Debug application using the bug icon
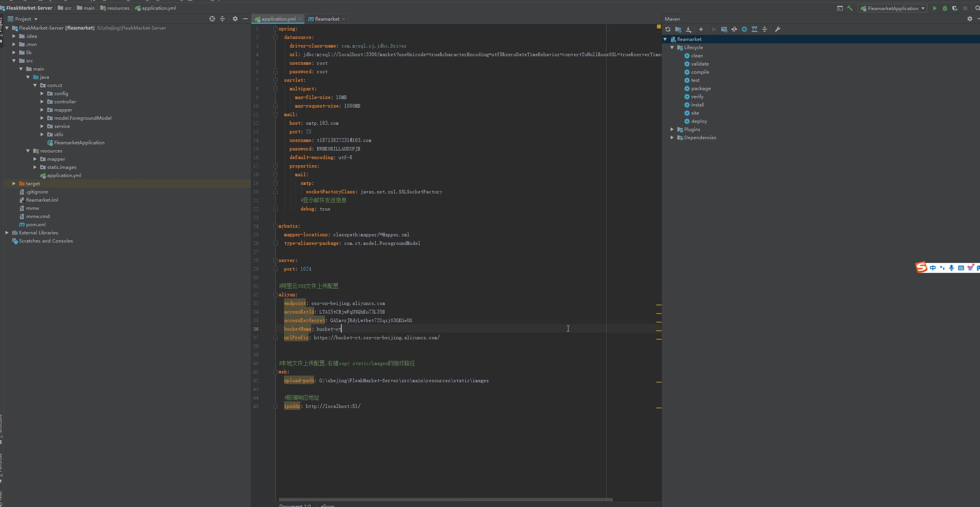 (945, 8)
